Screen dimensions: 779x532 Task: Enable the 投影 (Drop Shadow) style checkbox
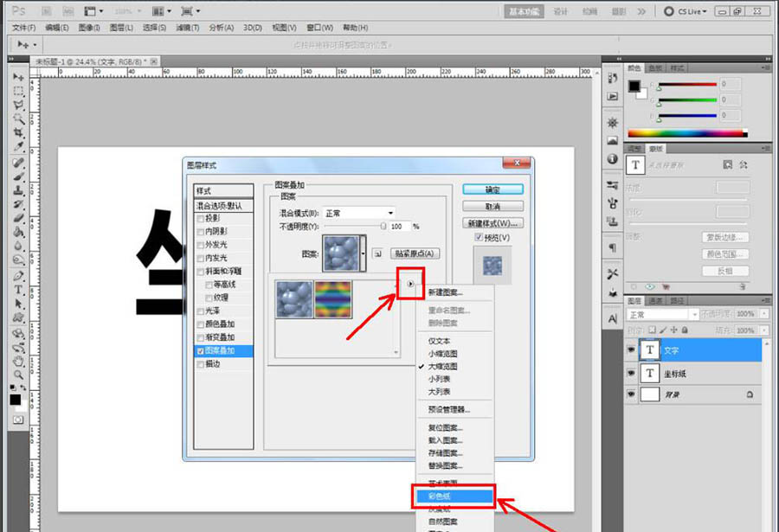tap(198, 219)
